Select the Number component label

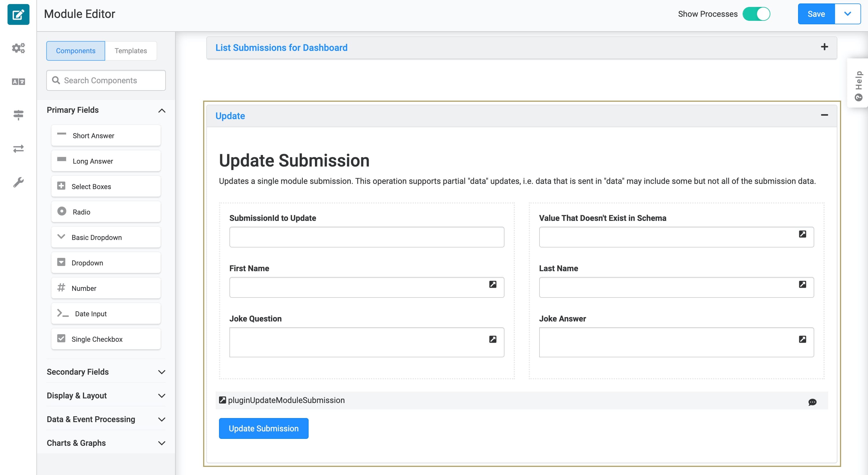click(84, 288)
